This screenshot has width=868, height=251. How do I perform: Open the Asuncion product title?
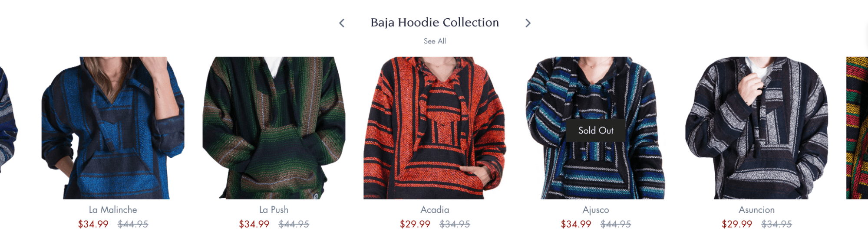[x=757, y=210]
